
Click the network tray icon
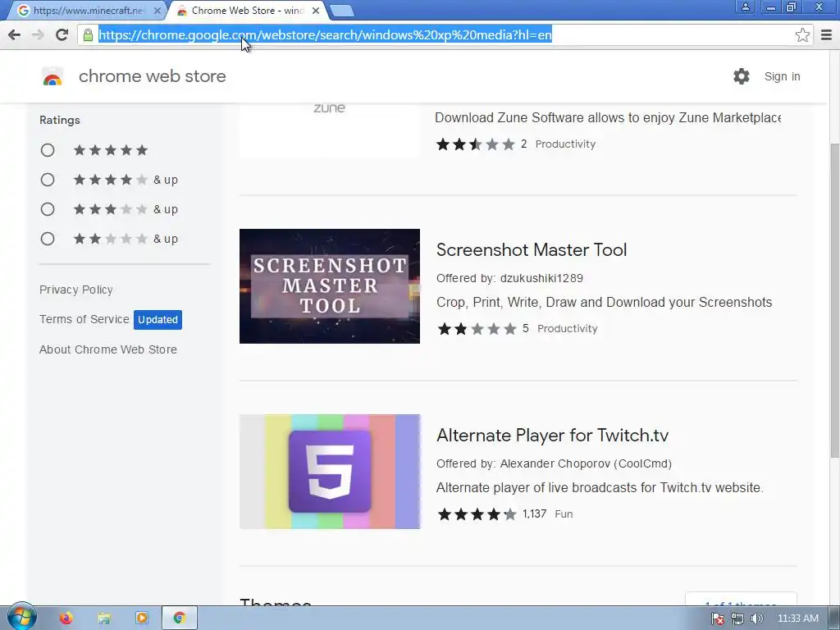tap(737, 619)
